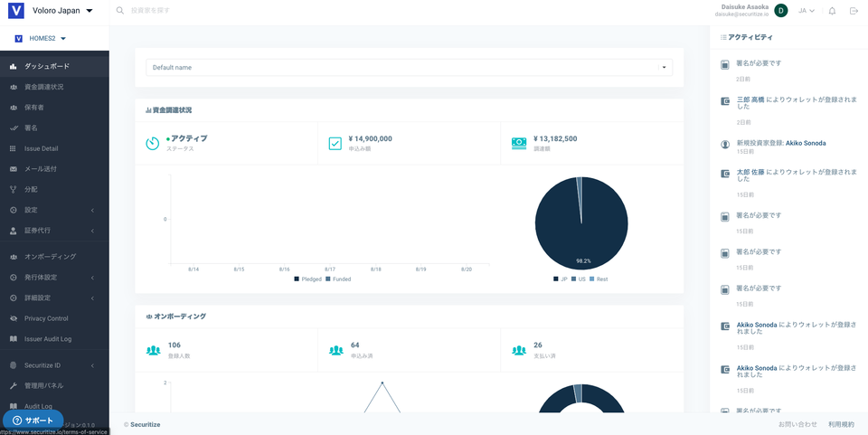Click the user avatar D icon
This screenshot has width=868, height=435.
[x=781, y=11]
